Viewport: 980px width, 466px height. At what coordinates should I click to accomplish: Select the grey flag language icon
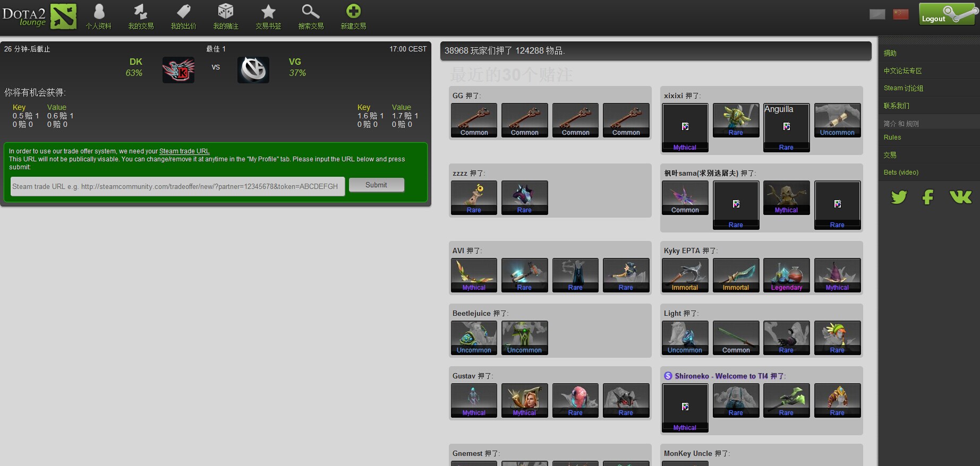[x=877, y=14]
